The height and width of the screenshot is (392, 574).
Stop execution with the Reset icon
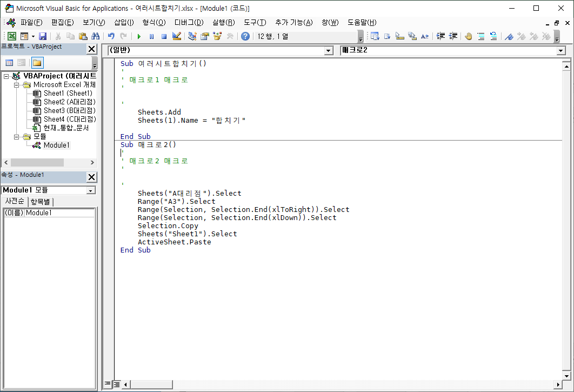pyautogui.click(x=164, y=36)
